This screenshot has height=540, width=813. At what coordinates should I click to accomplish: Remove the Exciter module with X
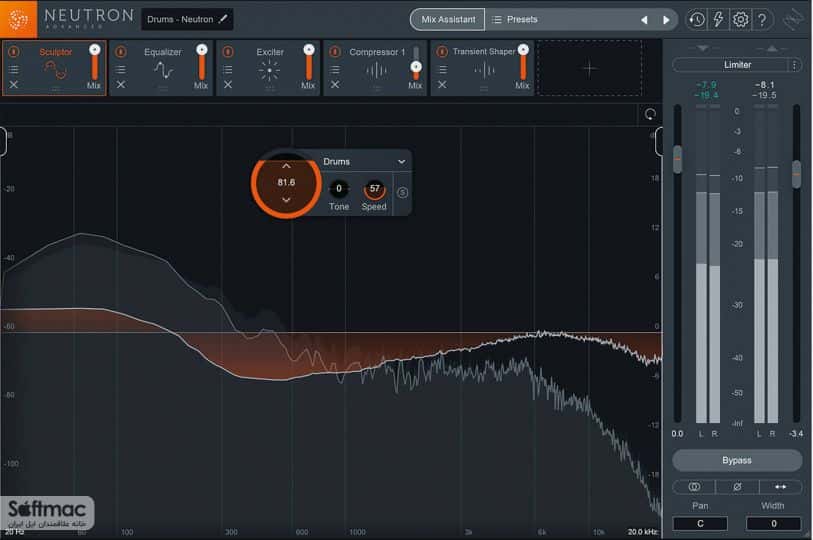coord(228,84)
